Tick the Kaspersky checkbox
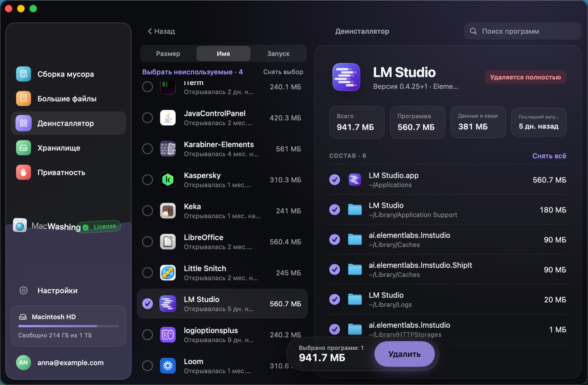 point(147,179)
